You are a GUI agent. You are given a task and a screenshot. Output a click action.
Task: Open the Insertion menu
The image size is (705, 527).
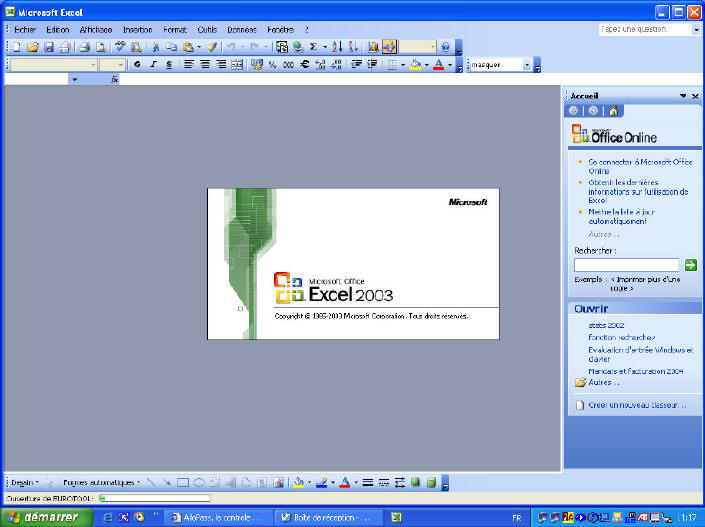(138, 30)
